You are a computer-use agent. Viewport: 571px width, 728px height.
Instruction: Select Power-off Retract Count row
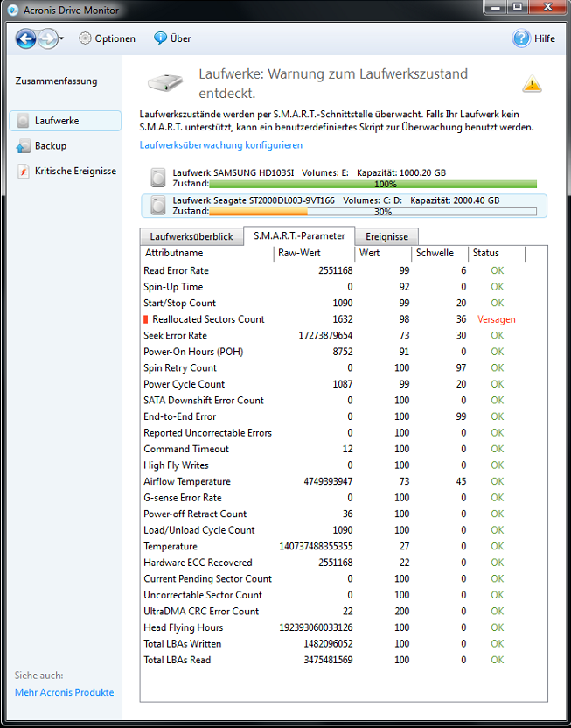pyautogui.click(x=344, y=514)
